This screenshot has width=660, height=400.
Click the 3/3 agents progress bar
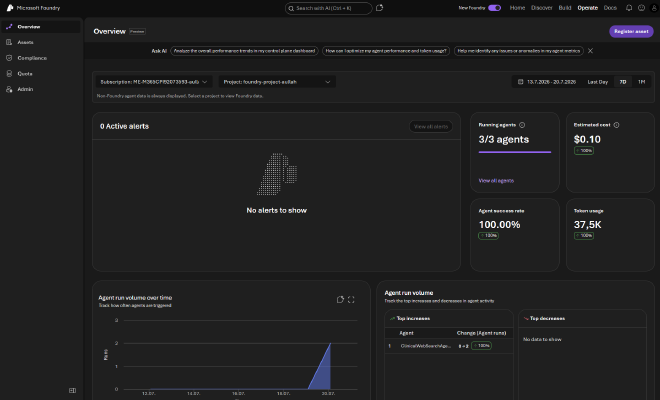[x=514, y=152]
